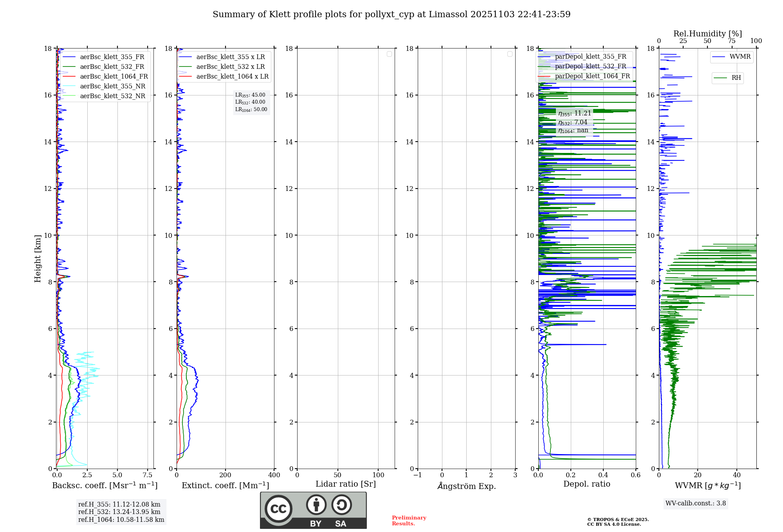The width and height of the screenshot is (783, 532).
Task: Click the Backsc. coeff. x-axis label
Action: point(105,485)
